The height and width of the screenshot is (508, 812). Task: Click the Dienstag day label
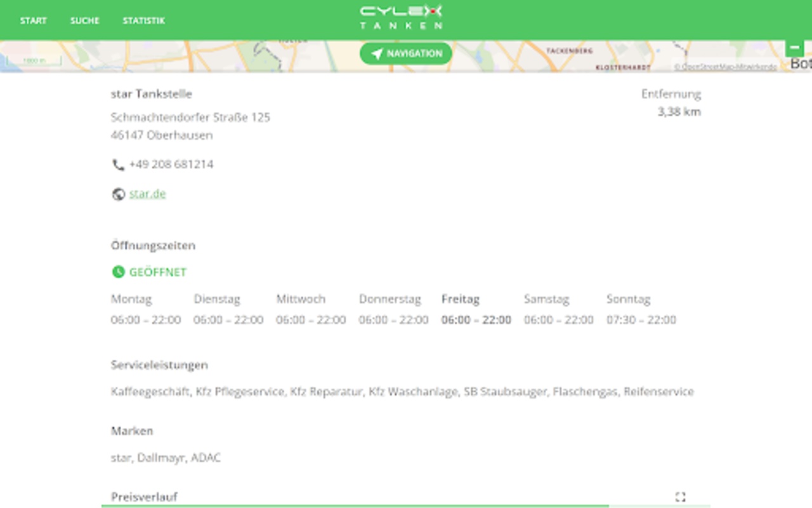coord(217,299)
